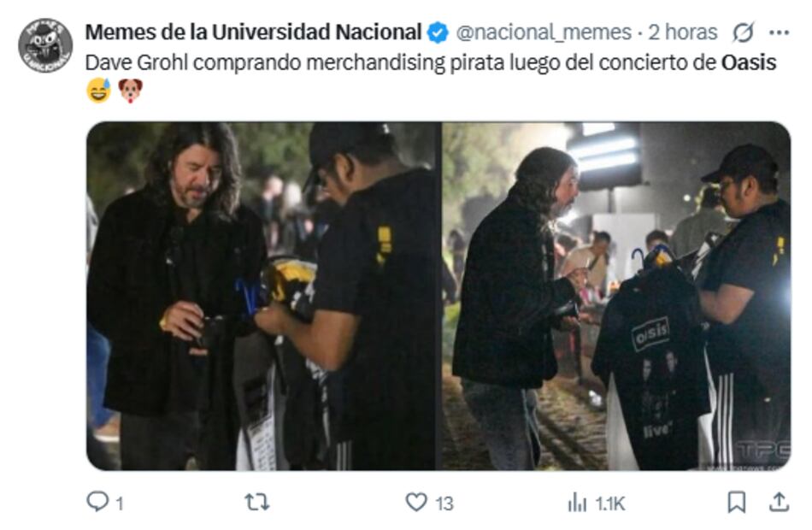Open the three-dot more options menu

click(779, 32)
